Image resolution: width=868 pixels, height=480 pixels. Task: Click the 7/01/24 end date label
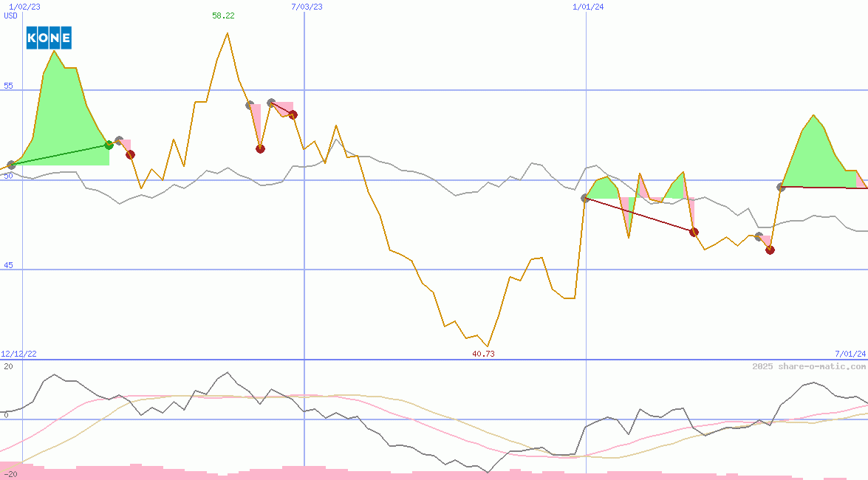tap(850, 354)
